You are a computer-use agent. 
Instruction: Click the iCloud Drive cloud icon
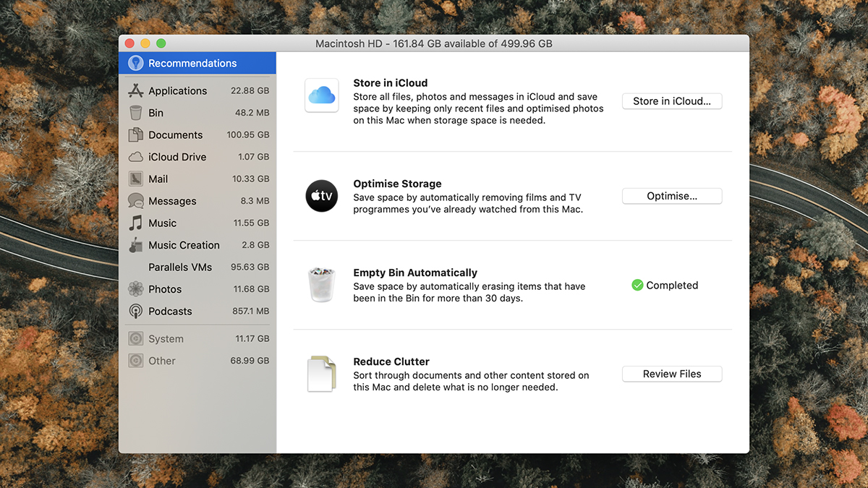(x=135, y=157)
